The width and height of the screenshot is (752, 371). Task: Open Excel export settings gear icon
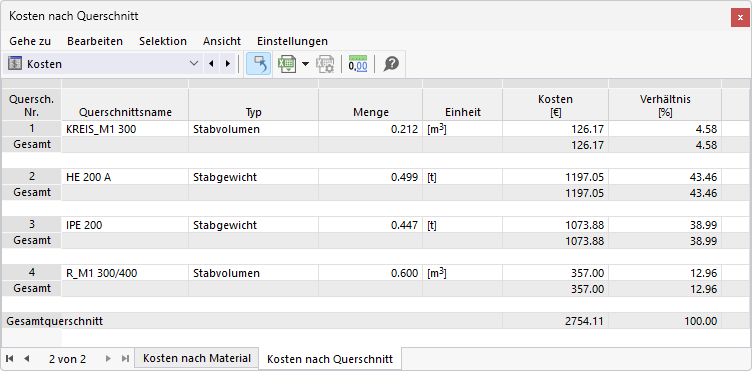(x=325, y=64)
